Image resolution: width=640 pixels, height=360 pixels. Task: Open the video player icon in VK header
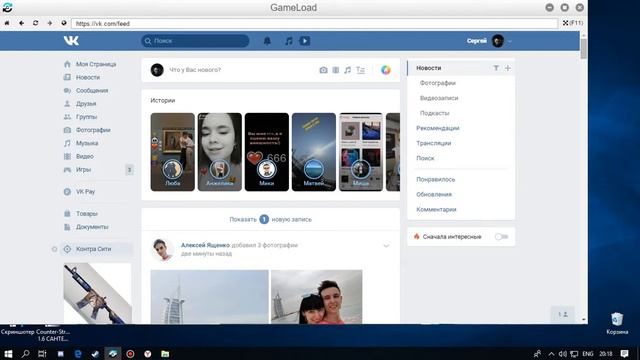[x=304, y=41]
